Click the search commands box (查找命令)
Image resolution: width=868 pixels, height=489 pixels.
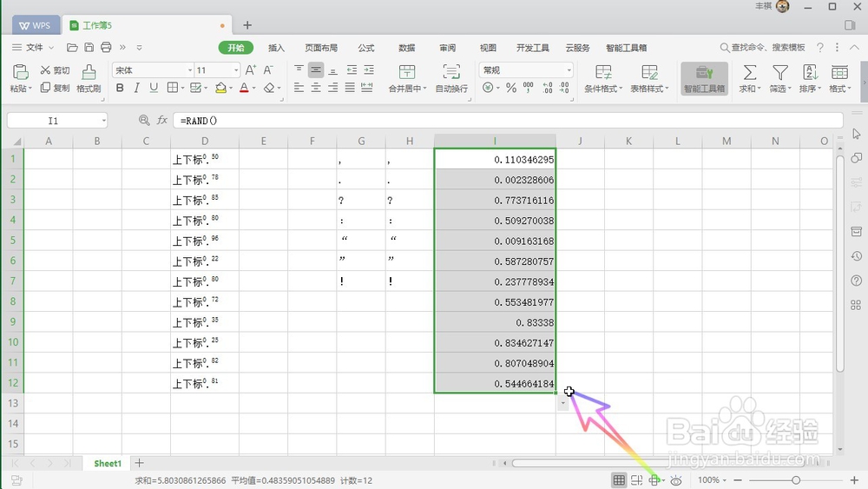(x=763, y=48)
